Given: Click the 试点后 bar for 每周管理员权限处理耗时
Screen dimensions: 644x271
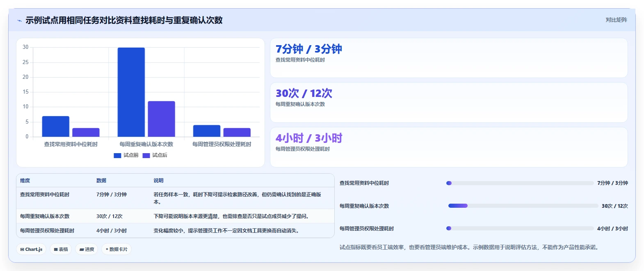Looking at the screenshot, I should point(237,132).
